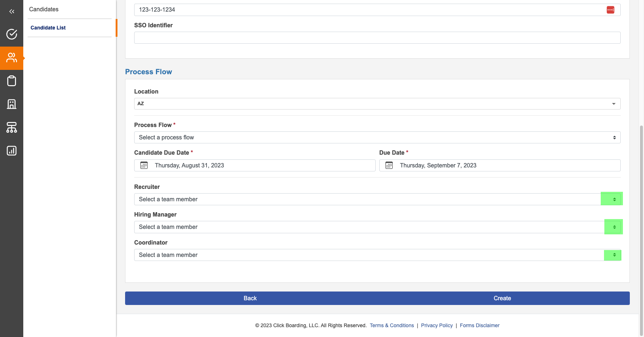Open Due Date calendar picker icon

pyautogui.click(x=389, y=166)
